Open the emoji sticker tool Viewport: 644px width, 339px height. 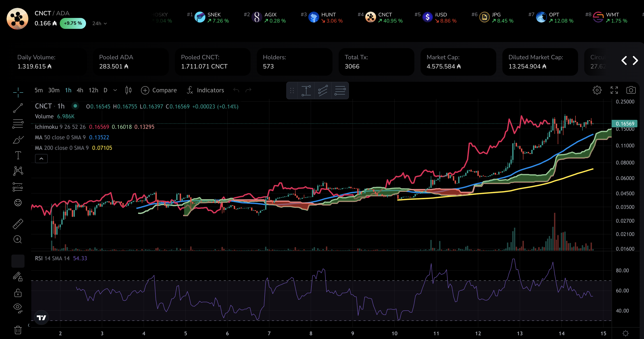[x=18, y=202]
